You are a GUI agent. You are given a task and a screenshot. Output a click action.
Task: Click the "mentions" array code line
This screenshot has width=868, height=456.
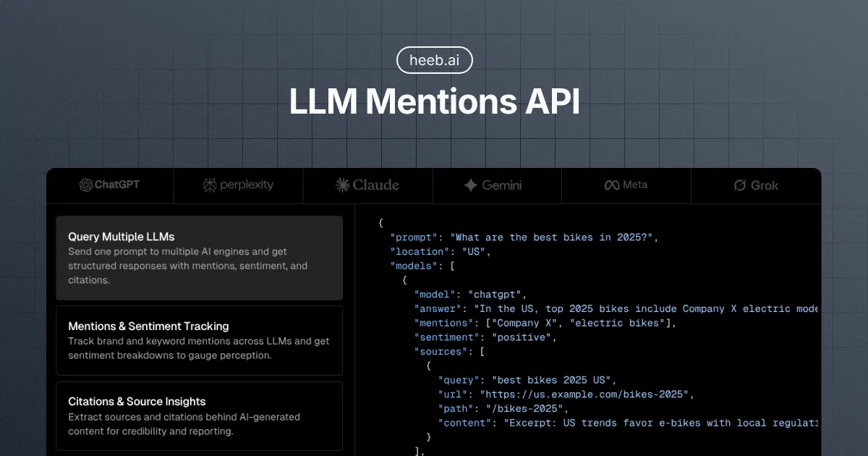point(544,323)
